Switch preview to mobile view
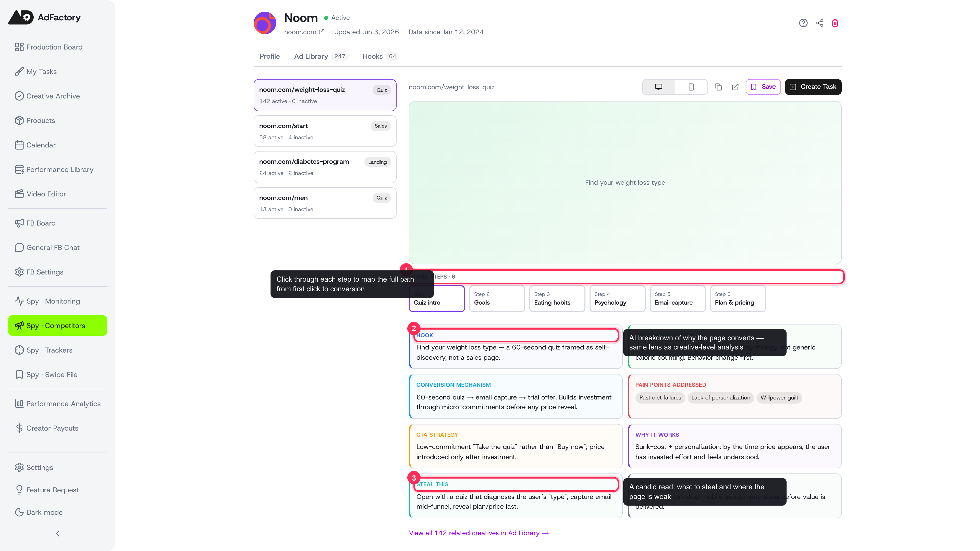The height and width of the screenshot is (551, 980). [691, 87]
